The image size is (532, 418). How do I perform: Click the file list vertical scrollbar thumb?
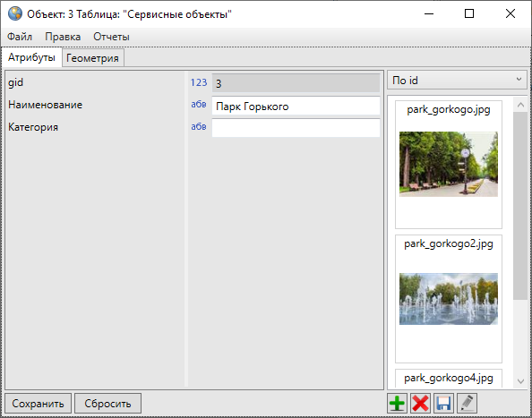tap(520, 206)
